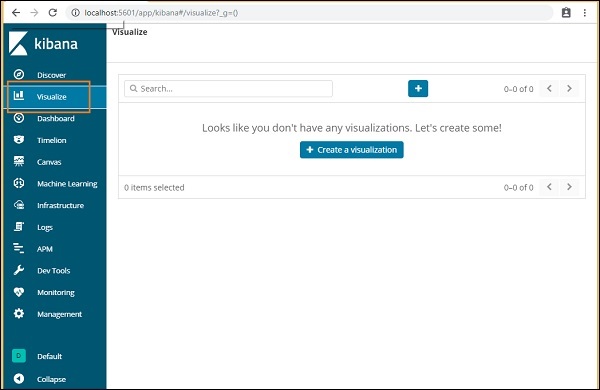Click the Create a visualization button
This screenshot has height=390, width=600.
tap(351, 150)
